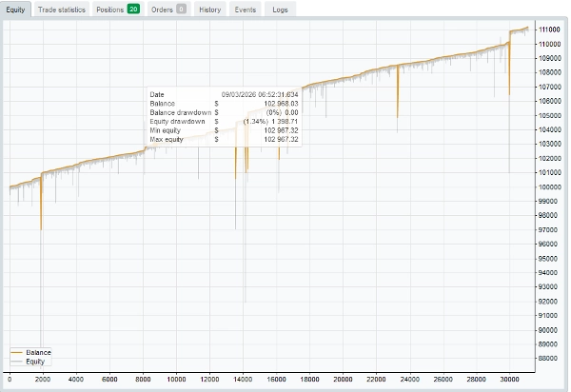Image resolution: width=571 pixels, height=392 pixels.
Task: Click the Equity legend entry
Action: click(x=28, y=362)
